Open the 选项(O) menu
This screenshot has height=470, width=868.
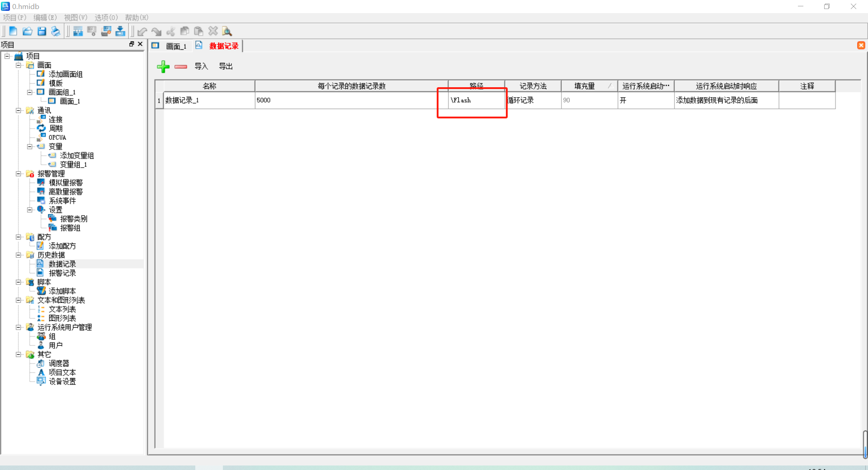(106, 18)
